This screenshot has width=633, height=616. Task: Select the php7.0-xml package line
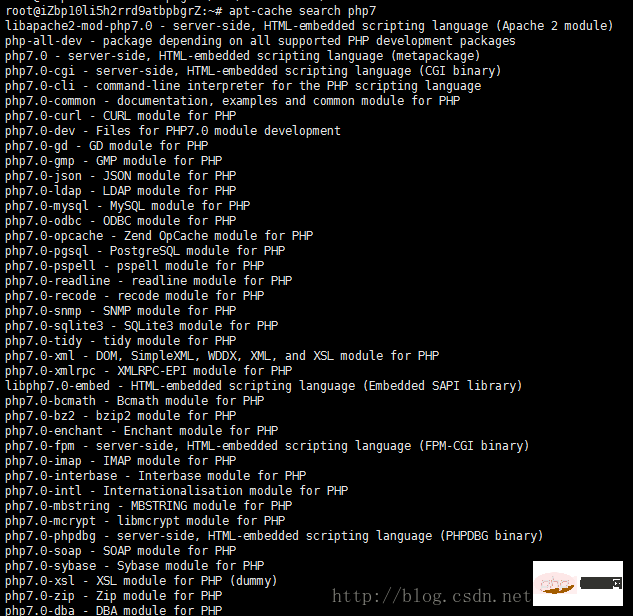coord(222,356)
